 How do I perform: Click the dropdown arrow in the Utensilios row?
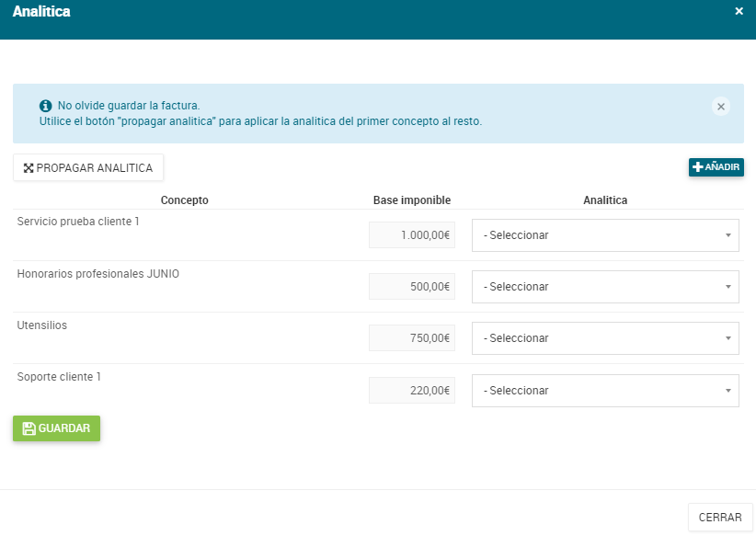point(728,338)
